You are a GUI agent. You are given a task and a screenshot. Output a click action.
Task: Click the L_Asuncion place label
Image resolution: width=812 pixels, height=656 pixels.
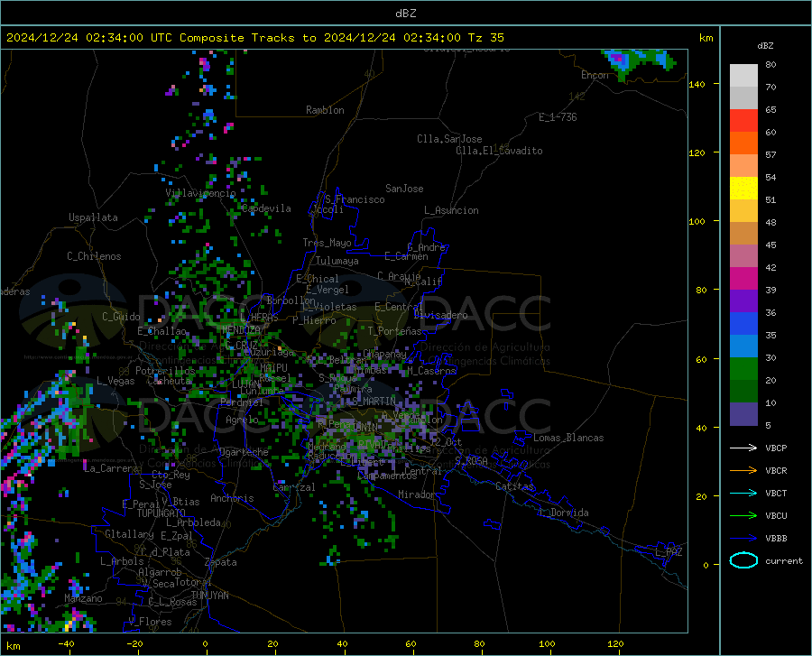point(451,210)
